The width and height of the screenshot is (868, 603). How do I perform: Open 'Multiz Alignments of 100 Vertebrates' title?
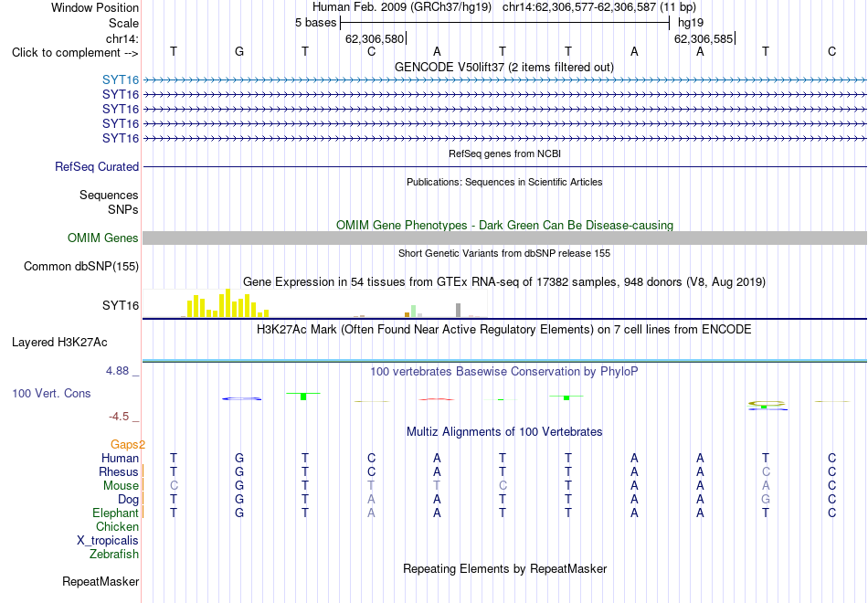point(504,432)
